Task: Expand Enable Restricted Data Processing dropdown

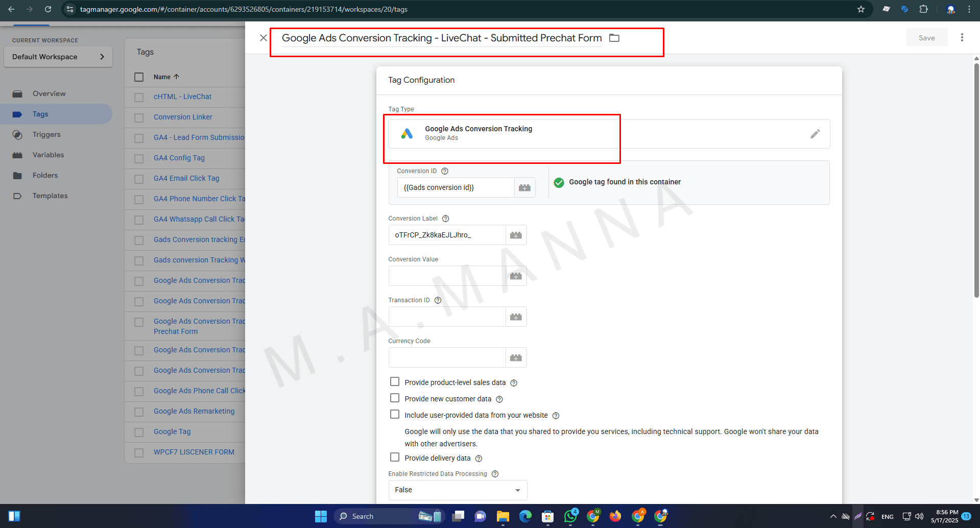Action: click(x=458, y=490)
